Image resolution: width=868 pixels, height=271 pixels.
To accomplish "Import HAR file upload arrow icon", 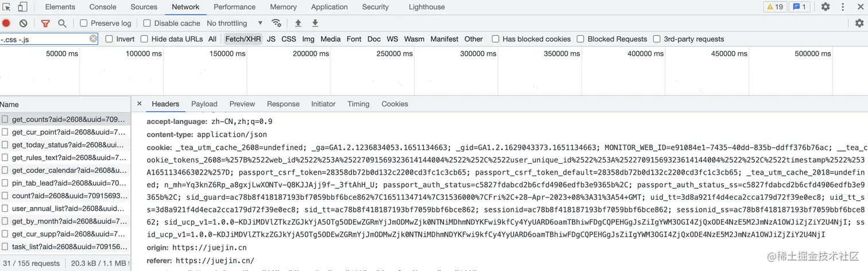I will pyautogui.click(x=298, y=23).
